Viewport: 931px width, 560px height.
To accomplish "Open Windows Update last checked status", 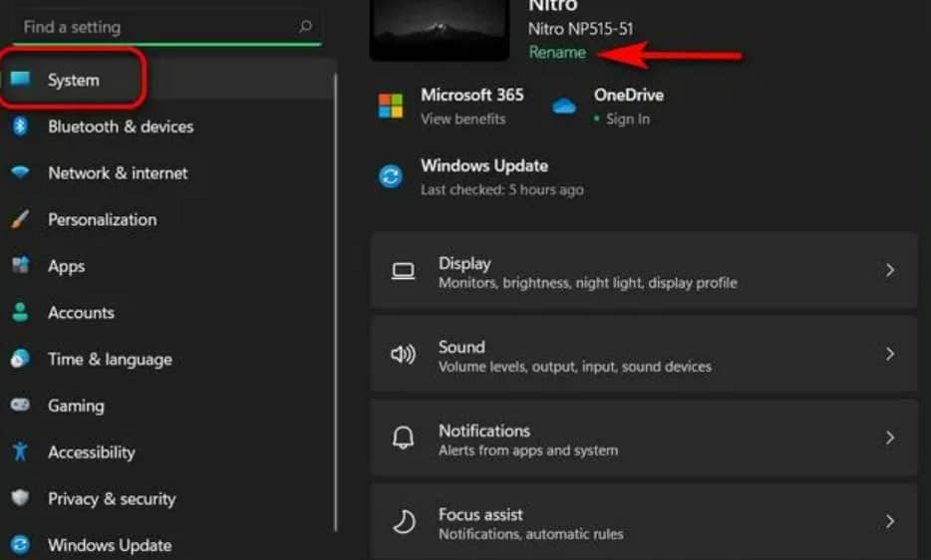I will point(501,189).
